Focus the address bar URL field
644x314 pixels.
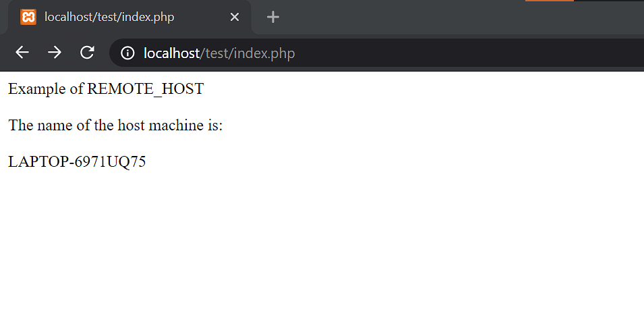377,53
